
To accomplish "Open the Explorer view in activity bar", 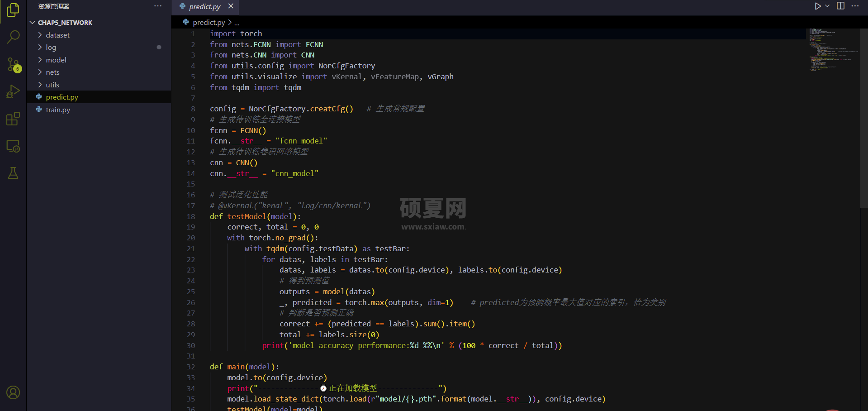I will click(13, 10).
